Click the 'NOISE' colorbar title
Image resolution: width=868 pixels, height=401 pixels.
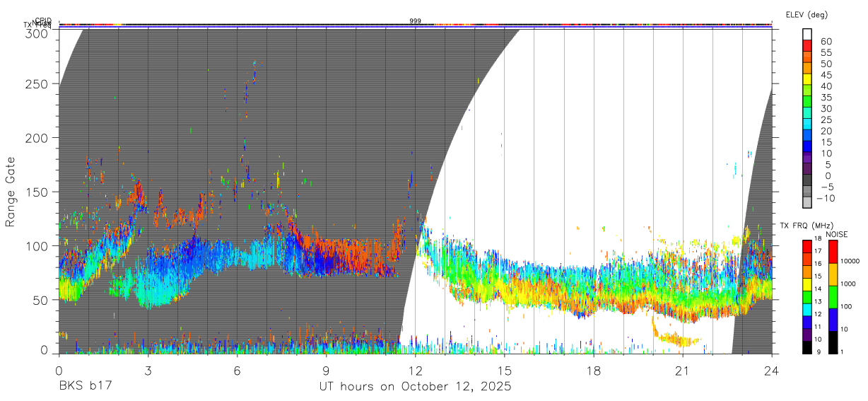point(838,234)
